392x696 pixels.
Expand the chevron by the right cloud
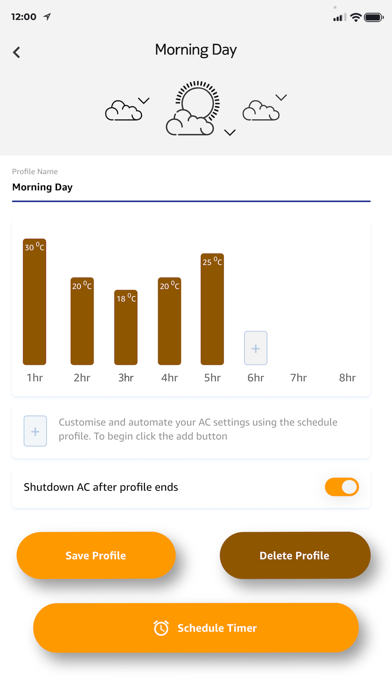click(281, 97)
